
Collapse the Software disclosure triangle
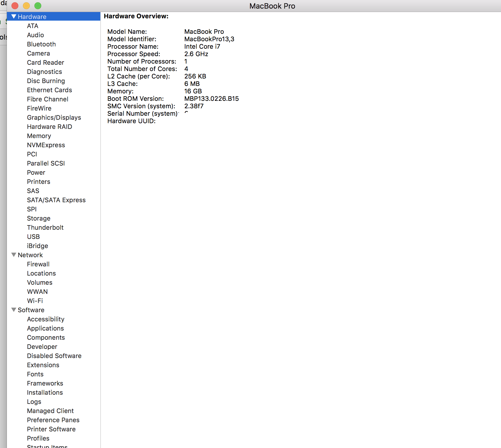click(x=13, y=310)
